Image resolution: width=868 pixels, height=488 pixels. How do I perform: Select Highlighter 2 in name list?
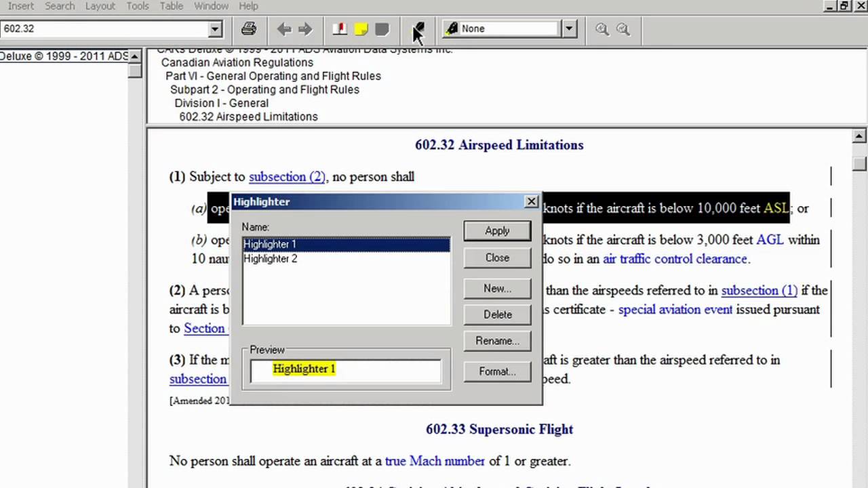pos(346,258)
